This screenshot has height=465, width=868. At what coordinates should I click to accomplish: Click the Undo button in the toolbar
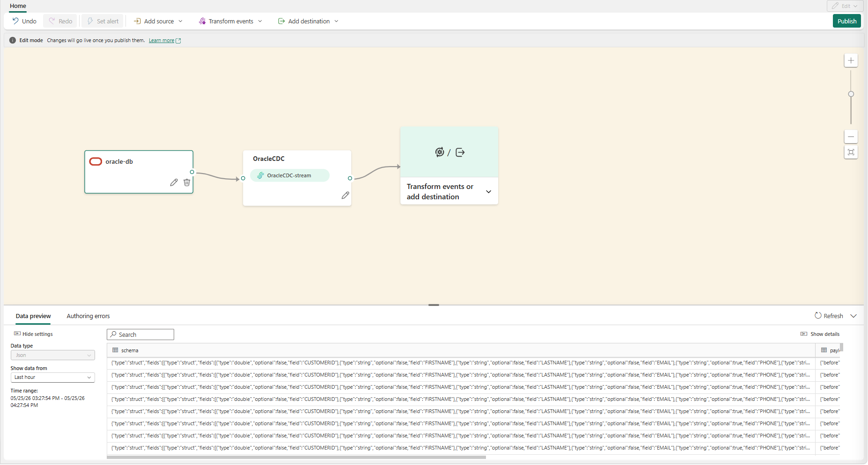point(24,21)
